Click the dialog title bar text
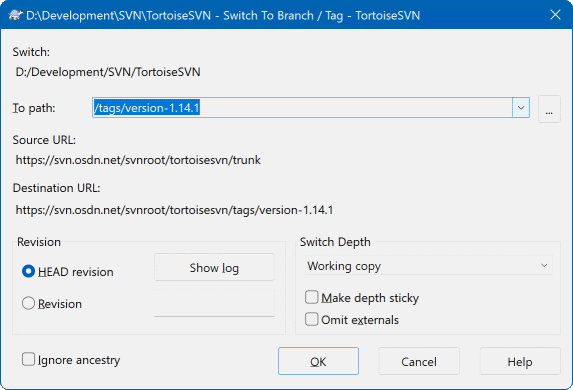This screenshot has height=390, width=573. coord(223,16)
